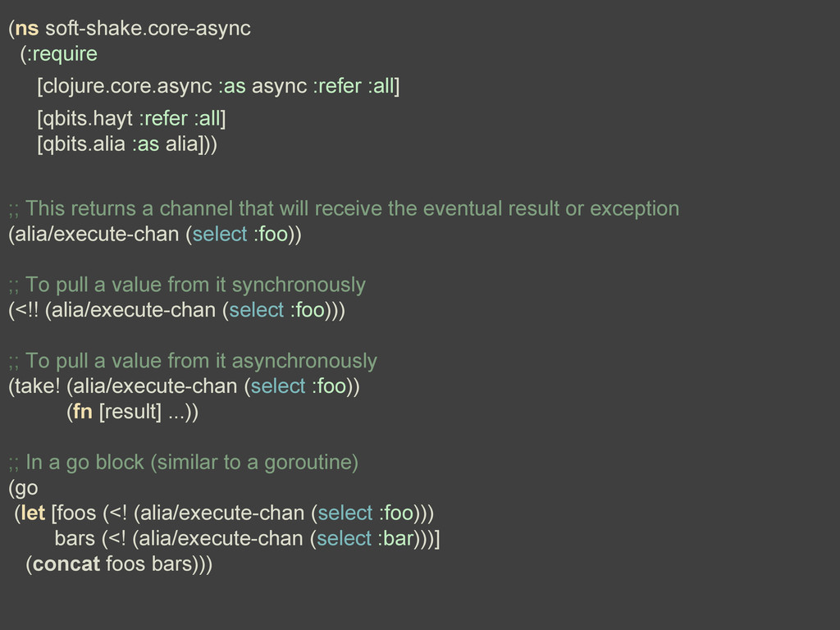
Task: Click the namespace name soft-shake.core-async
Action: [148, 28]
